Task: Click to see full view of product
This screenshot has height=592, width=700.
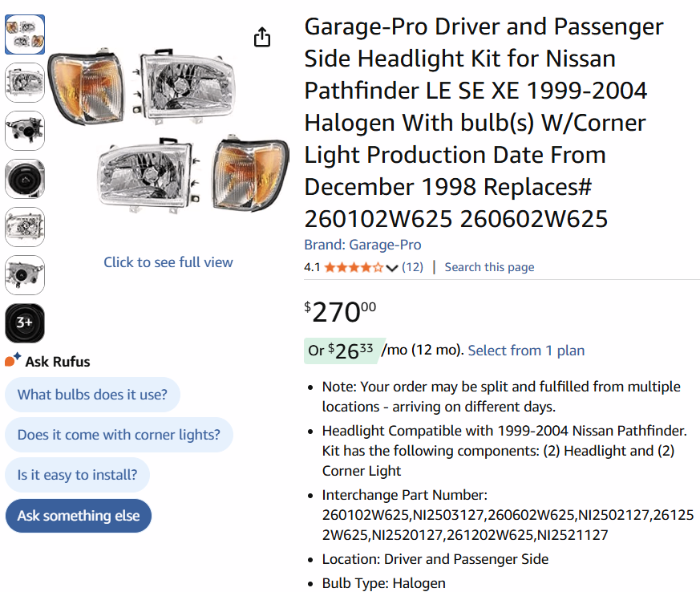Action: (x=168, y=262)
